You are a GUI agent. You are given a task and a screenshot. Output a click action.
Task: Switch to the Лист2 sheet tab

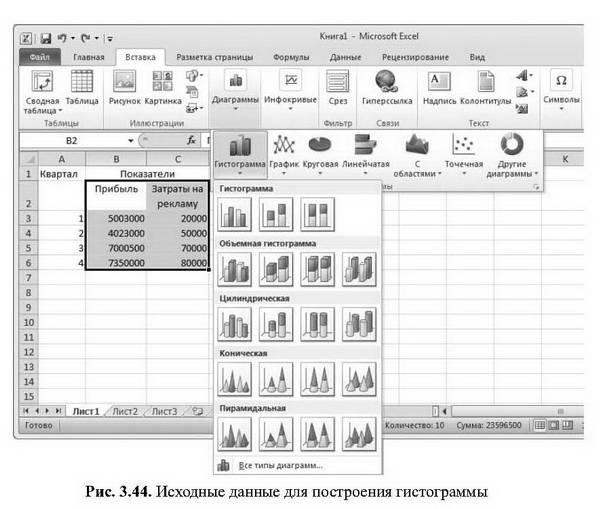[126, 411]
